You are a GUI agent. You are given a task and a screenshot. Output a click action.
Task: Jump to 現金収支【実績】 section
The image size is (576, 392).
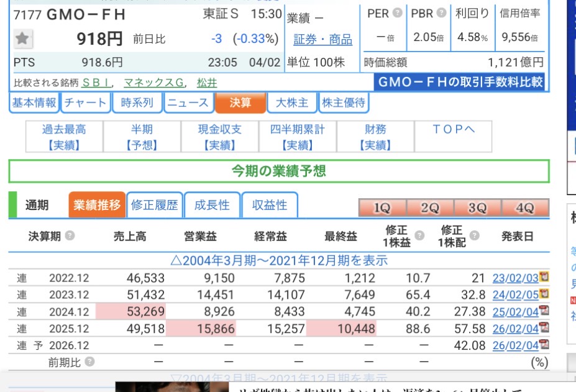pyautogui.click(x=219, y=137)
